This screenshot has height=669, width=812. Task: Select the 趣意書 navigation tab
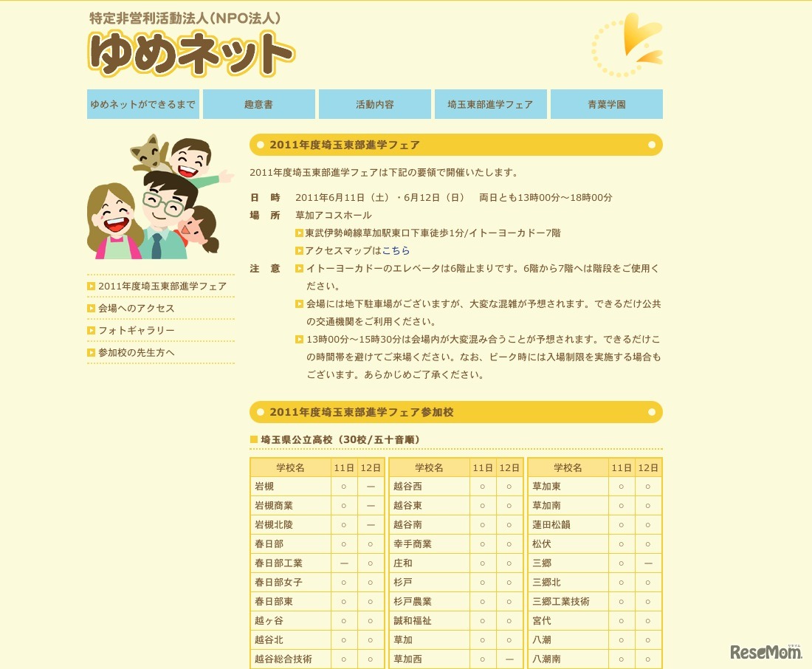258,103
